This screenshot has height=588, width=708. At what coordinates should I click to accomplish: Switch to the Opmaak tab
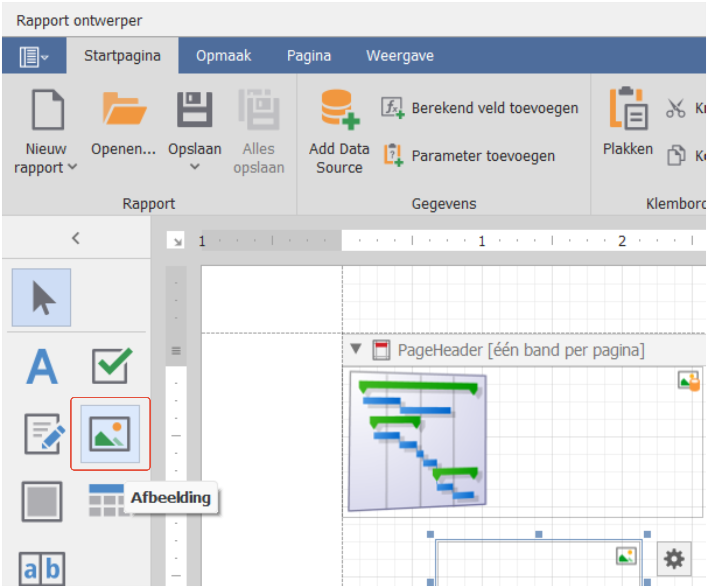tap(224, 56)
